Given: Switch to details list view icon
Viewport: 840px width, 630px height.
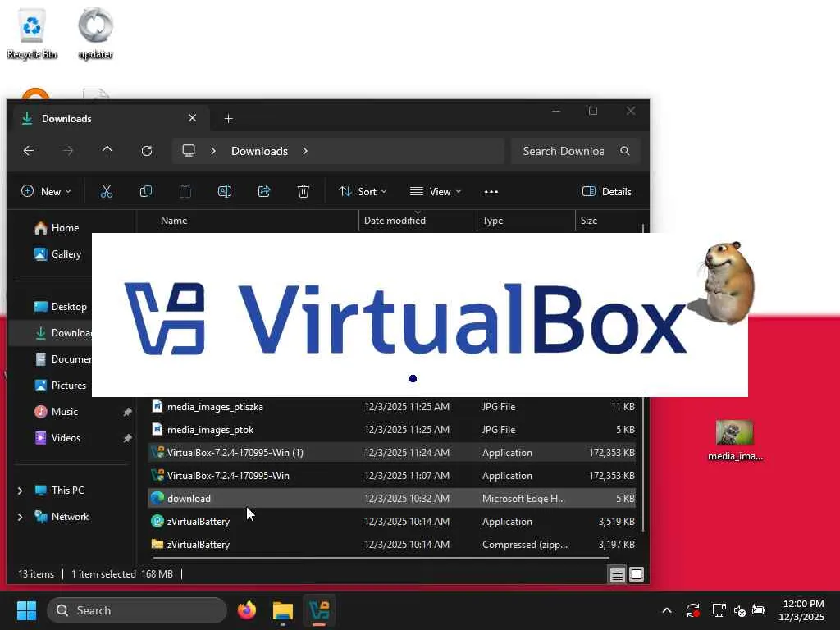Looking at the screenshot, I should tap(617, 575).
